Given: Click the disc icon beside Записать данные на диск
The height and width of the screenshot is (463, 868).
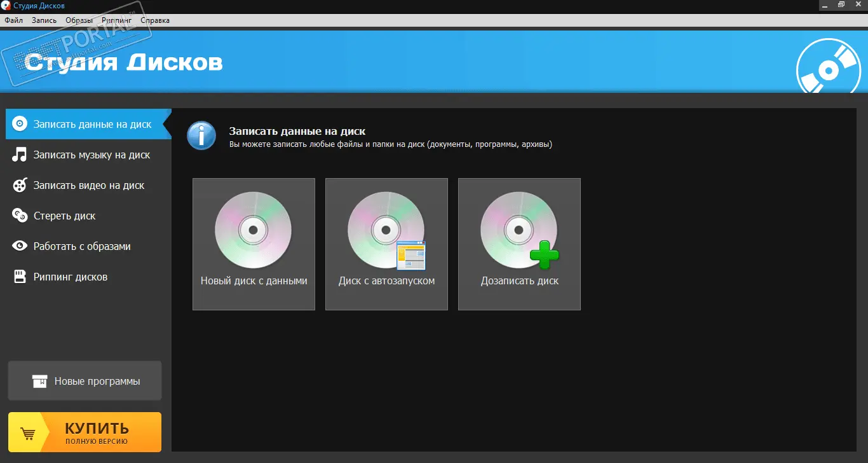Looking at the screenshot, I should pyautogui.click(x=20, y=124).
